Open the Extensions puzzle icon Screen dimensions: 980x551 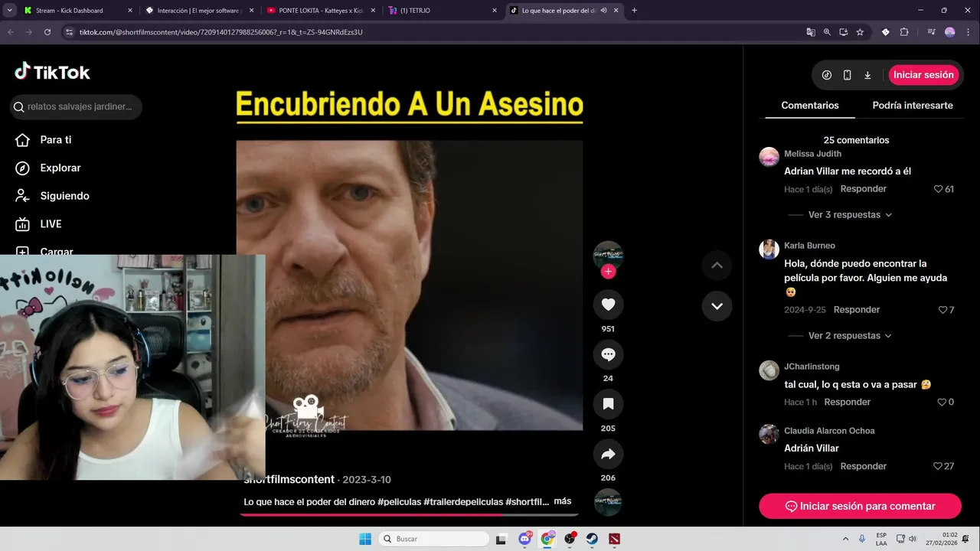903,32
